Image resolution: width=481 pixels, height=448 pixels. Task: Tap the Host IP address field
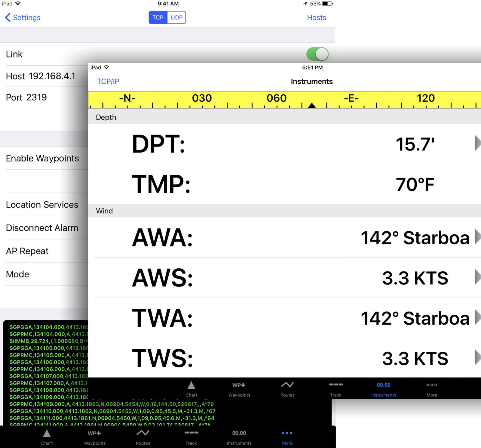(x=52, y=76)
